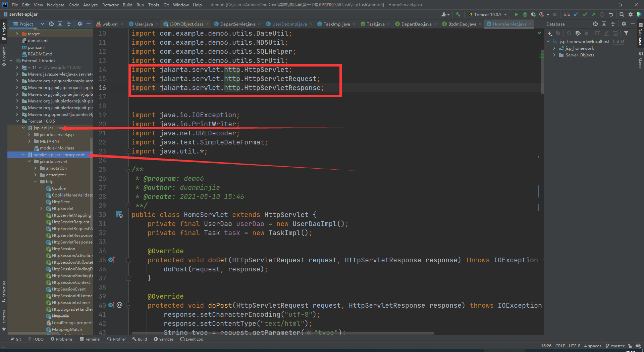Open Search Everywhere magnifier
This screenshot has width=644, height=352.
(622, 14)
